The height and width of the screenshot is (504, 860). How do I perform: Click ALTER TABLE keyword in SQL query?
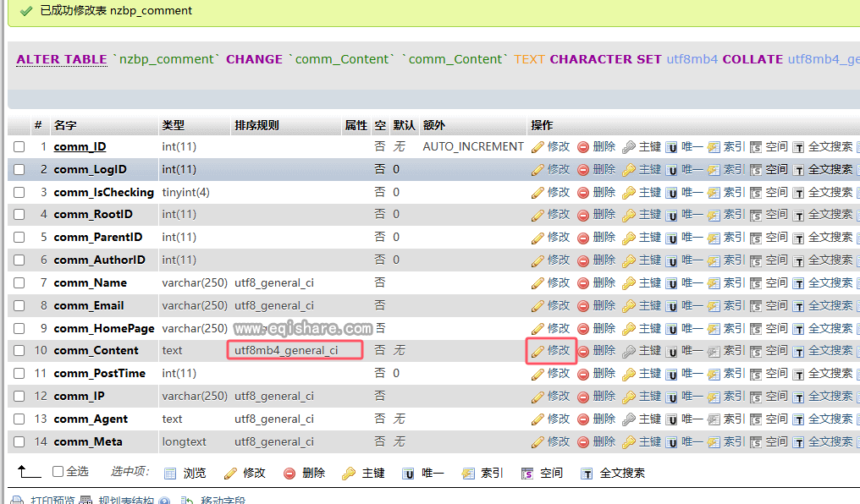[62, 59]
